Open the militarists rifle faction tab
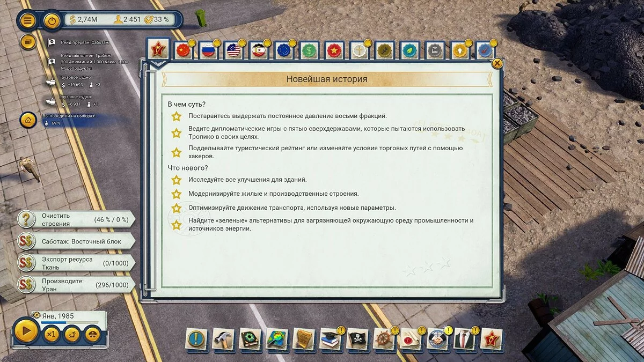The width and height of the screenshot is (644, 362). coord(384,51)
